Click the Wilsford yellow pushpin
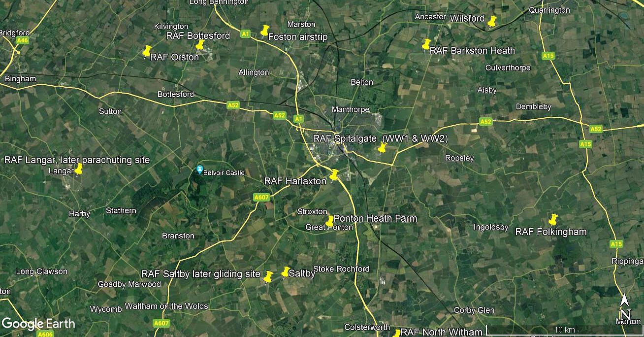644x337 pixels. pyautogui.click(x=492, y=21)
